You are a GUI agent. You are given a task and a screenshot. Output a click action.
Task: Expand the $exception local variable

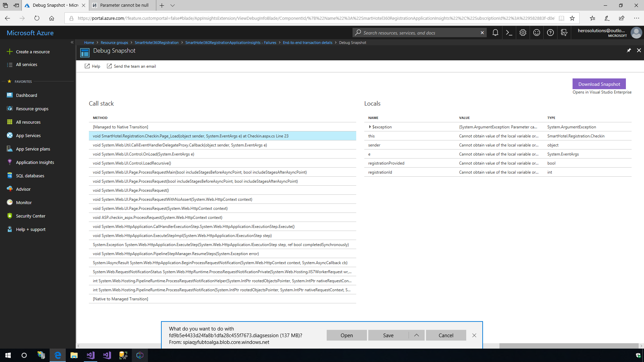pos(370,127)
